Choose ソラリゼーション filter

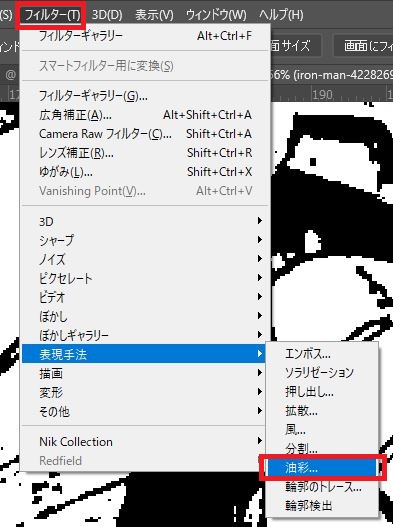coord(322,372)
